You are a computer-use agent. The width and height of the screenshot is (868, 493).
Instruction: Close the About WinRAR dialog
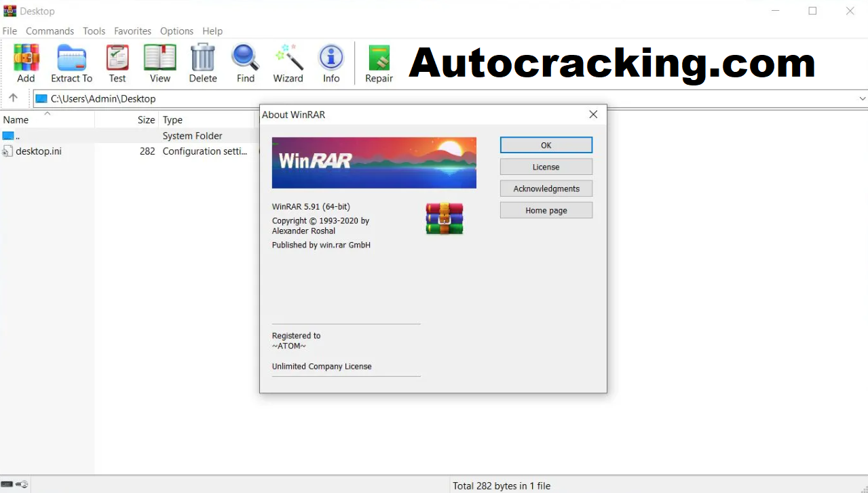[x=593, y=115]
